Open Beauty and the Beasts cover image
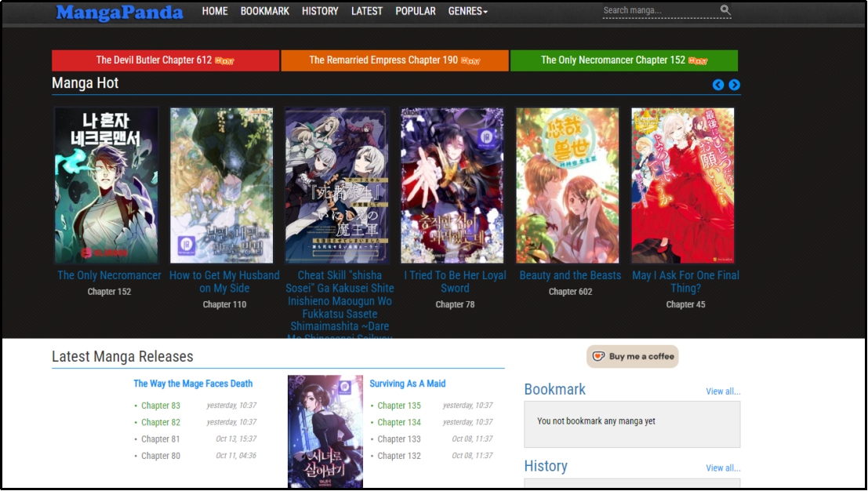Viewport: 868px width, 491px height. coord(568,185)
